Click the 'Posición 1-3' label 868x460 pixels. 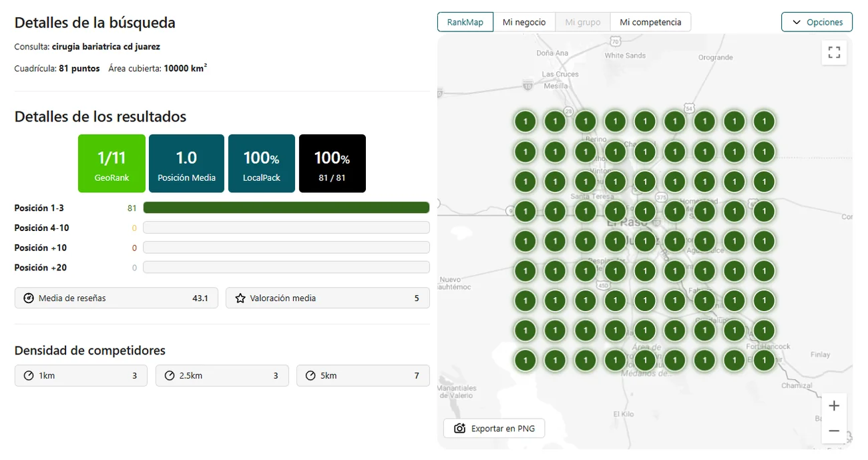tap(39, 208)
